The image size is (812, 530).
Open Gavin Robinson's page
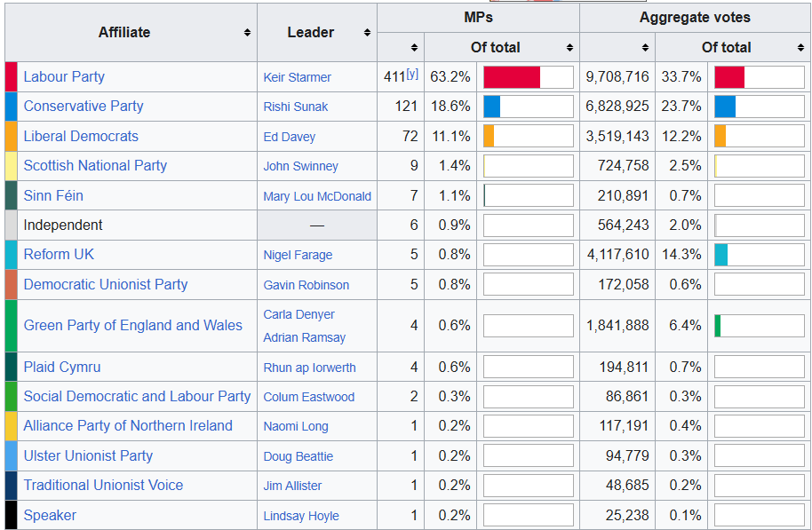pyautogui.click(x=306, y=285)
